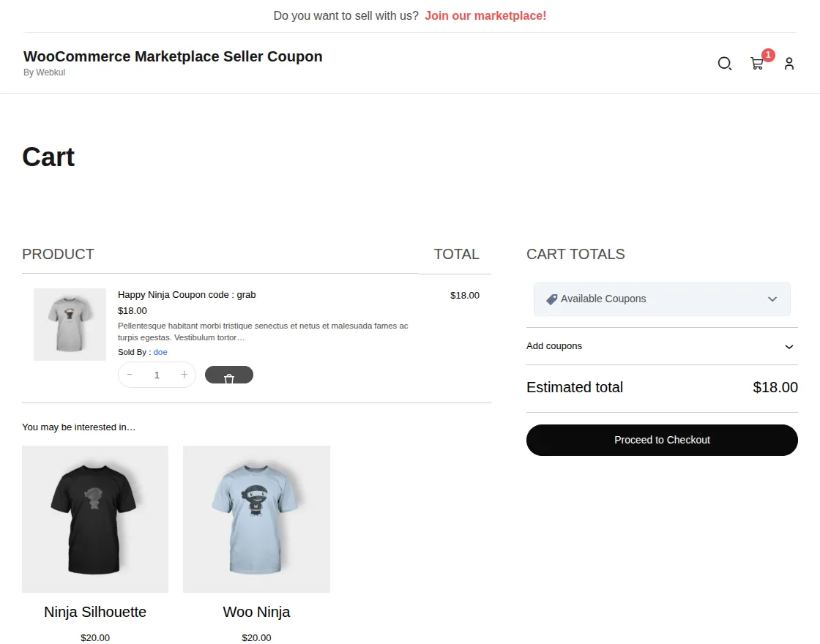This screenshot has height=644, width=820.
Task: Increase quantity with plus button
Action: tap(184, 375)
